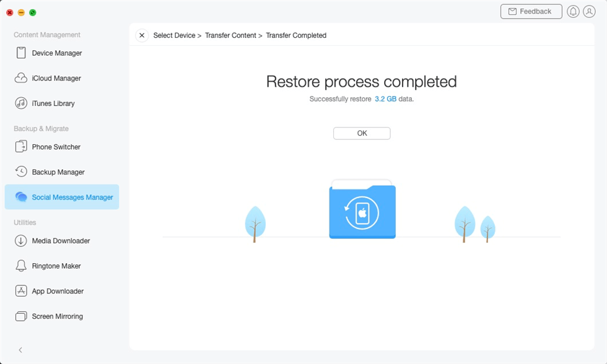Select the Ringtone Maker bell icon
Screen dimensions: 607x364
point(21,266)
